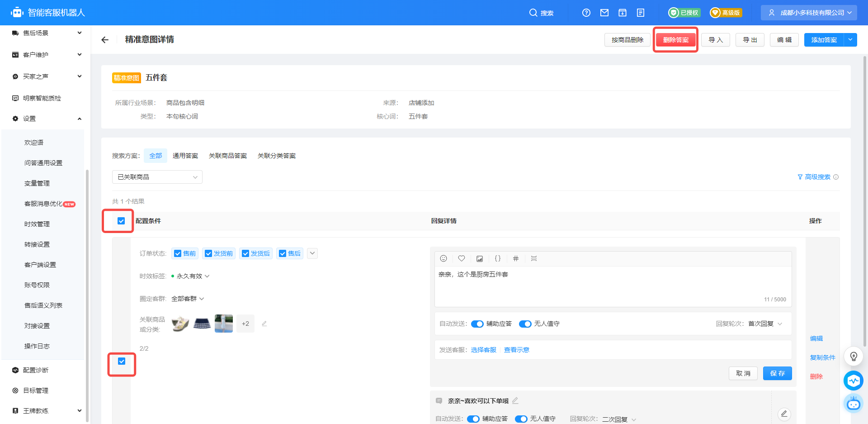The width and height of the screenshot is (868, 424).
Task: Open the 首次回复 round dropdown
Action: click(765, 324)
